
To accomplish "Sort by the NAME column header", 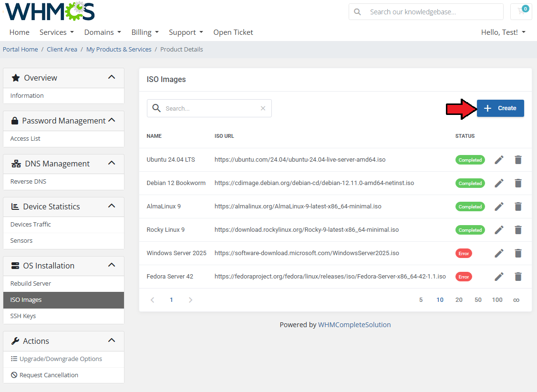I will coord(154,136).
